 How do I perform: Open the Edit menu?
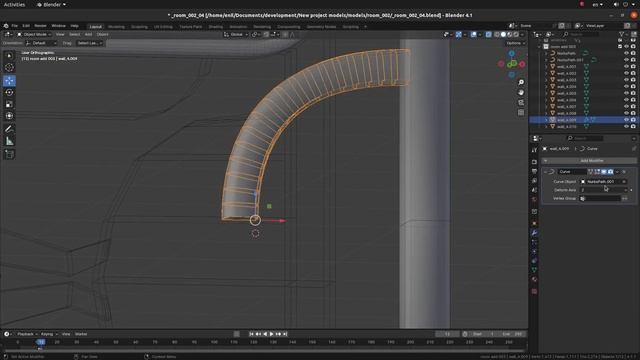(x=26, y=26)
